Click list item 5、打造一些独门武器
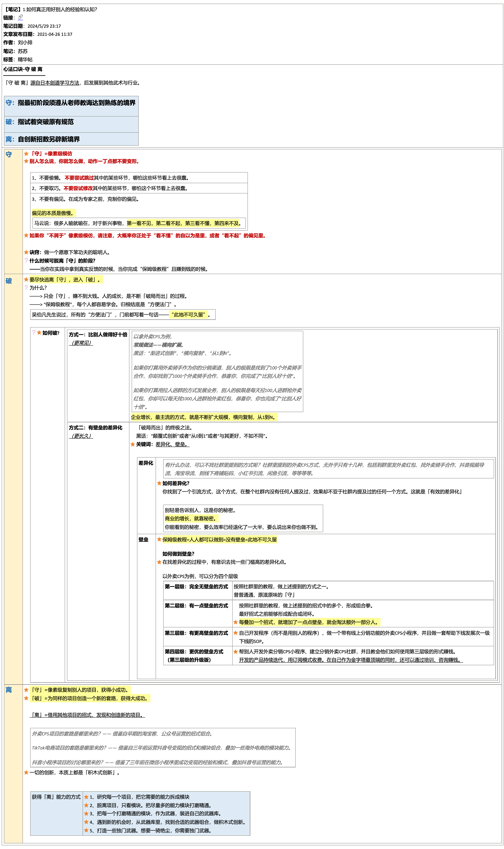Screen dimensions: 504x849 click(151, 830)
